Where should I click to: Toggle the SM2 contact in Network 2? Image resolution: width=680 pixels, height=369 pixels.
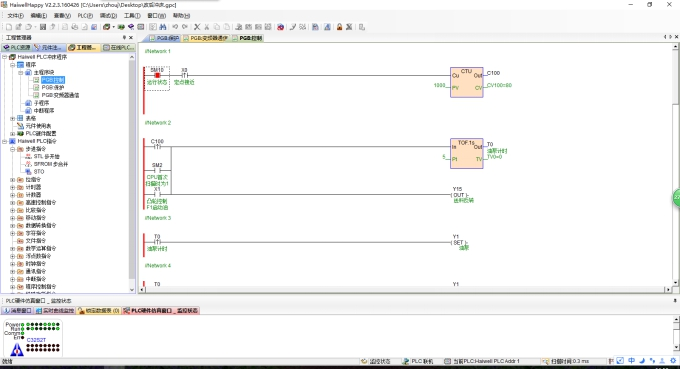point(157,170)
